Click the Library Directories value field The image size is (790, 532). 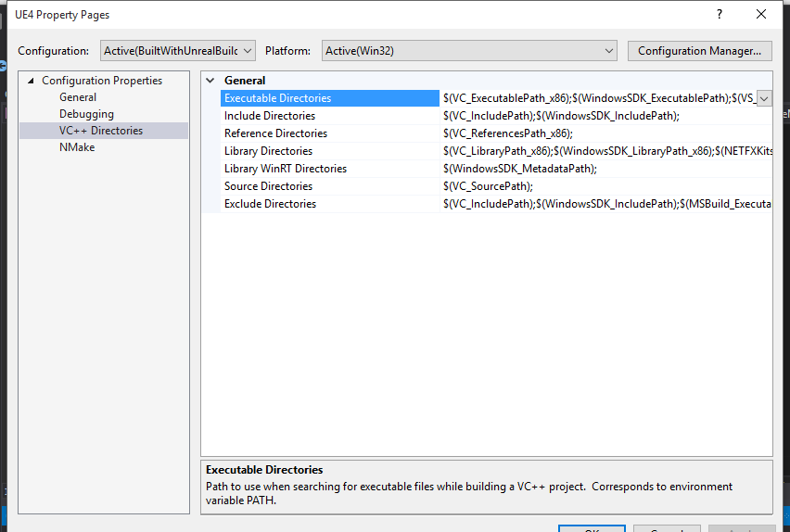(x=606, y=151)
